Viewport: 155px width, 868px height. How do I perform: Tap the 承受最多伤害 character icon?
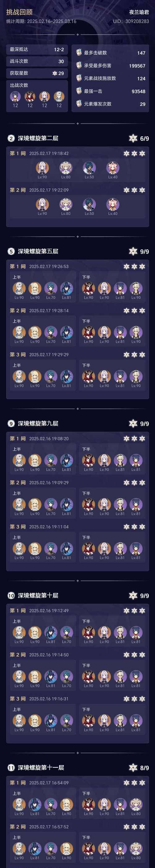pyautogui.click(x=79, y=65)
